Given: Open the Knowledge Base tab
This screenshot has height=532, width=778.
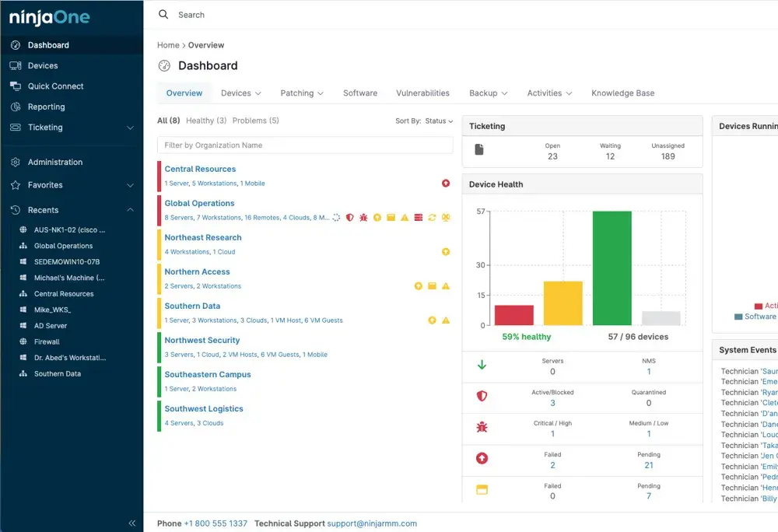Looking at the screenshot, I should click(622, 93).
